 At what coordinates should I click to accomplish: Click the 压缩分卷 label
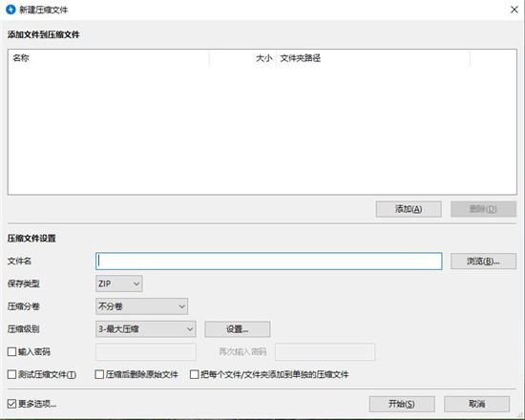click(x=24, y=306)
